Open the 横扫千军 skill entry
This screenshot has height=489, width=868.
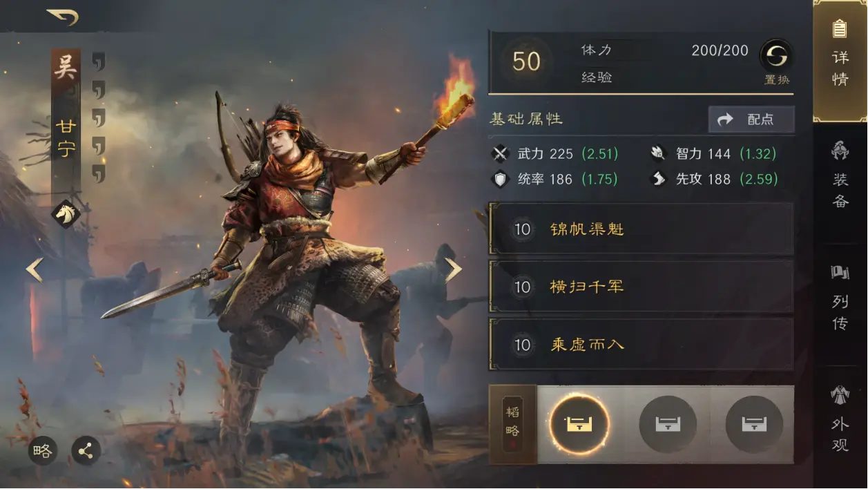[x=641, y=286]
